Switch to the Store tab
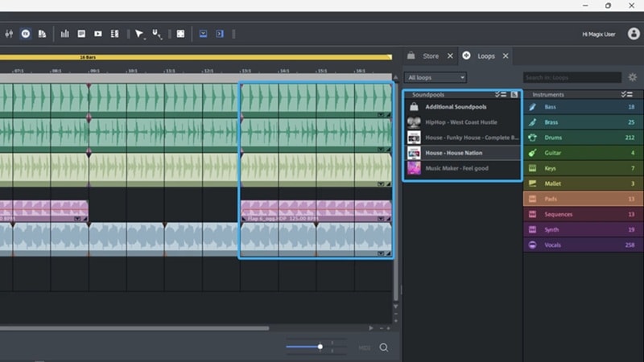This screenshot has height=362, width=644. pyautogui.click(x=431, y=56)
